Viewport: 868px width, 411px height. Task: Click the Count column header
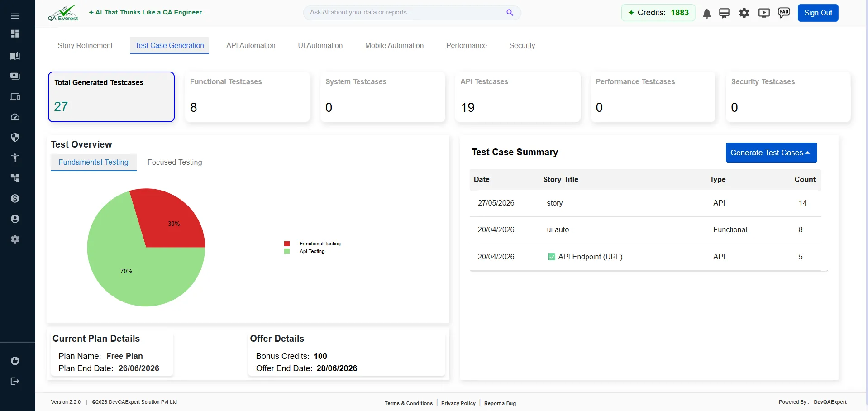[x=805, y=180]
